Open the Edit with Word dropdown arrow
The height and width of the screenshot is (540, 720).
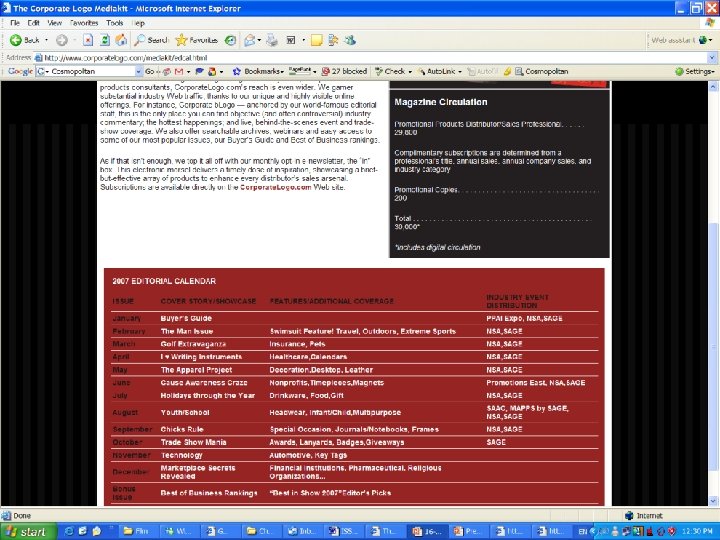[304, 40]
